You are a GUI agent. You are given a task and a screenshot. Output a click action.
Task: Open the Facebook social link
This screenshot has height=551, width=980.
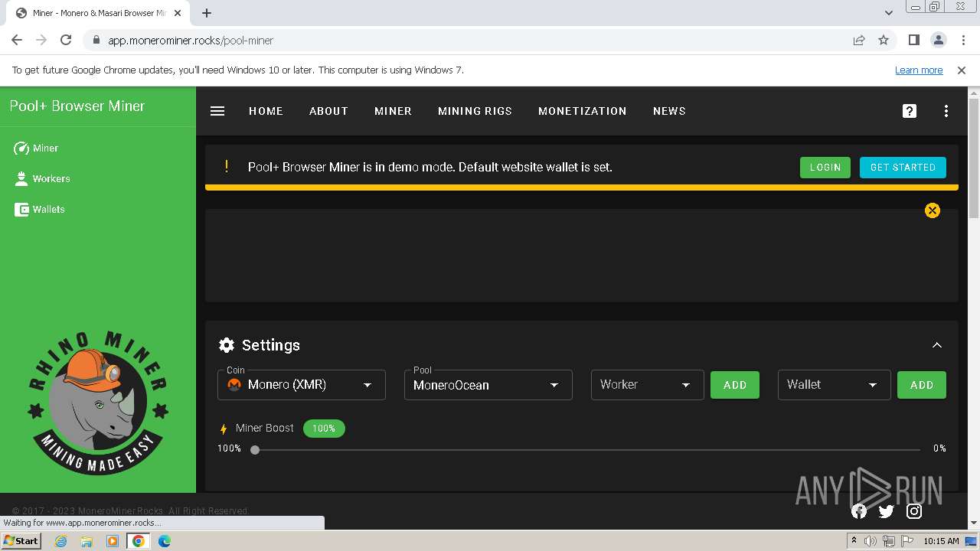859,511
